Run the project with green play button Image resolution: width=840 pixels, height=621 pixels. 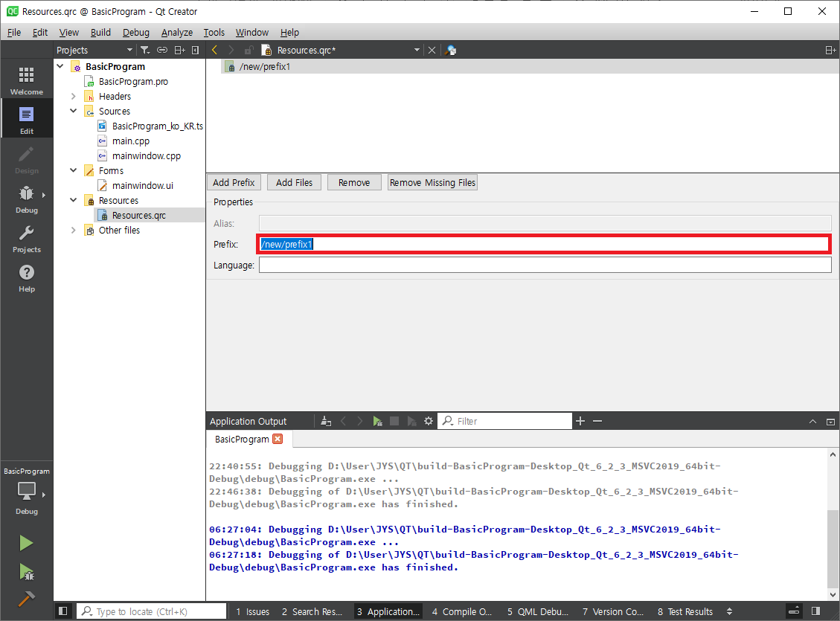[26, 543]
